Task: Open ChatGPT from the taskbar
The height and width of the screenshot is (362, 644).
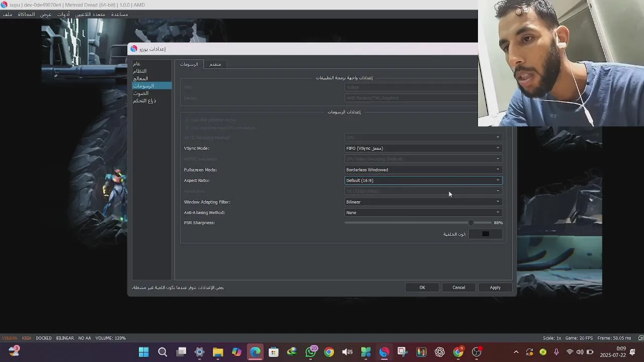Action: pyautogui.click(x=440, y=352)
